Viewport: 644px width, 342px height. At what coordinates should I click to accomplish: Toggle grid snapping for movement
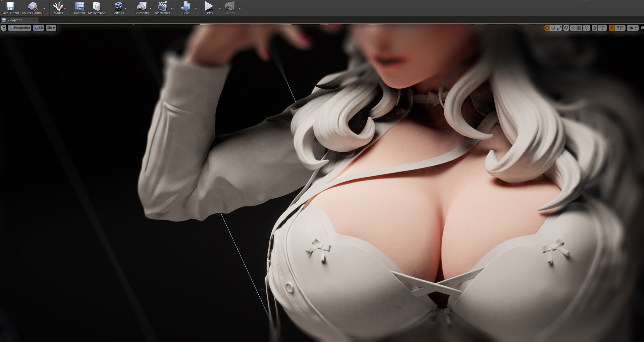[579, 28]
